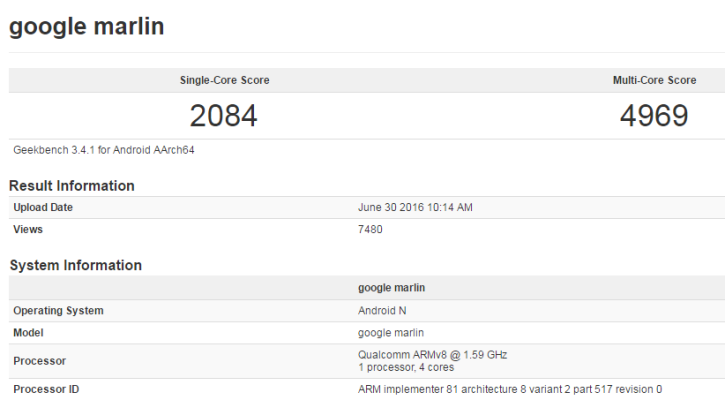725x400 pixels.
Task: Click the System Information heading
Action: [76, 265]
